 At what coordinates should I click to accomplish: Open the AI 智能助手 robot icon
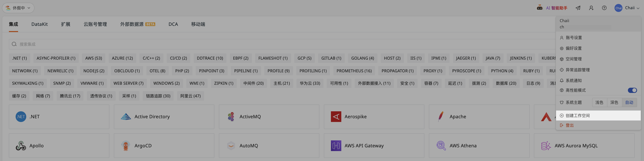click(x=539, y=8)
